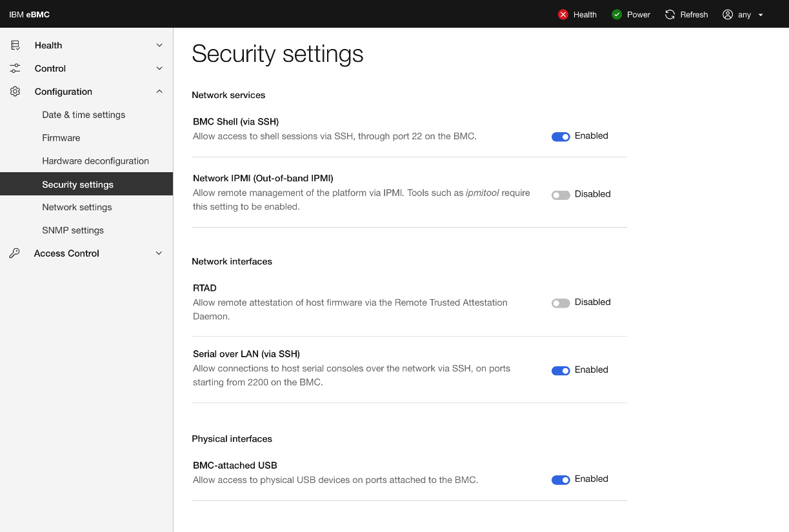Open the Firmware page
The image size is (789, 532).
point(61,137)
